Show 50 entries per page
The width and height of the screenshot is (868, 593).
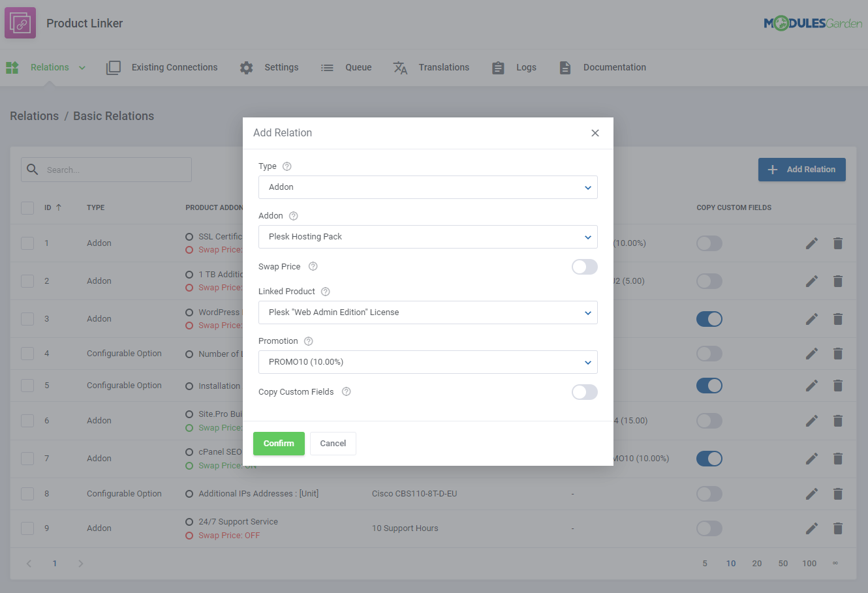point(783,564)
